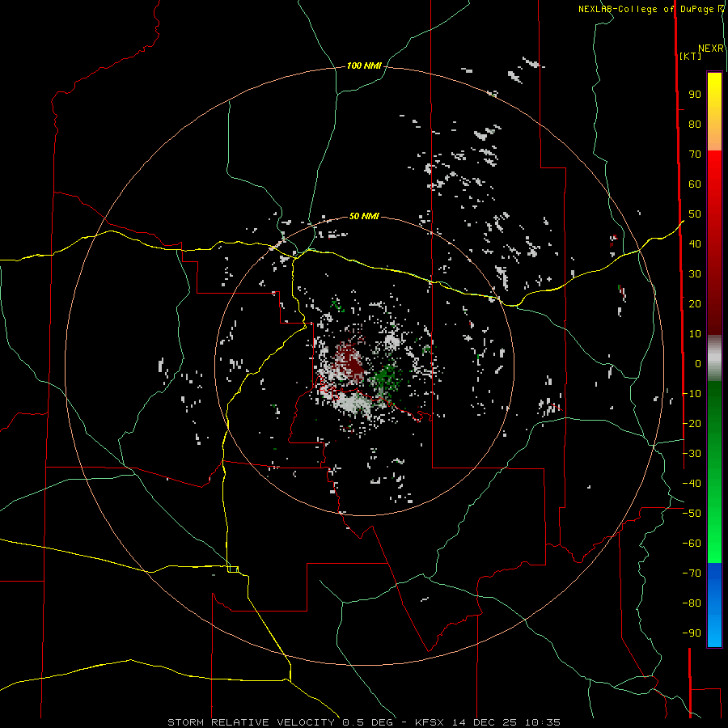
Task: Click the 100 NMI range ring label
Action: point(364,66)
